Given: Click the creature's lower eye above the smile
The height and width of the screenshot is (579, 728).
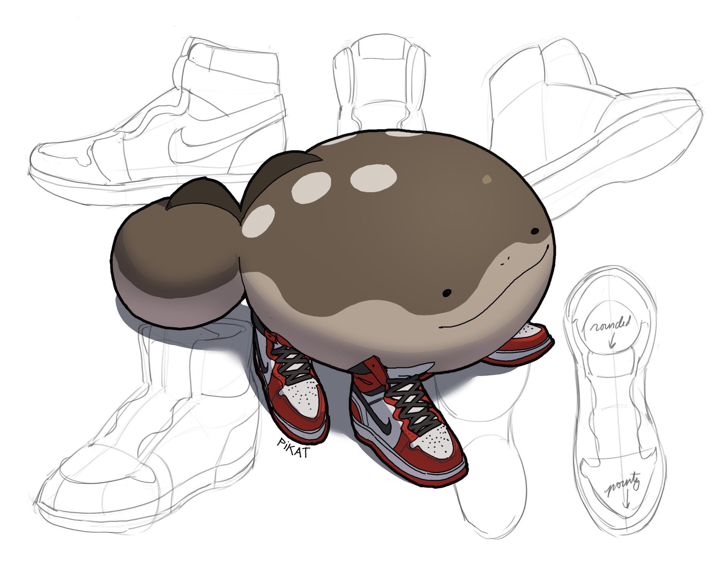Looking at the screenshot, I should point(446,293).
